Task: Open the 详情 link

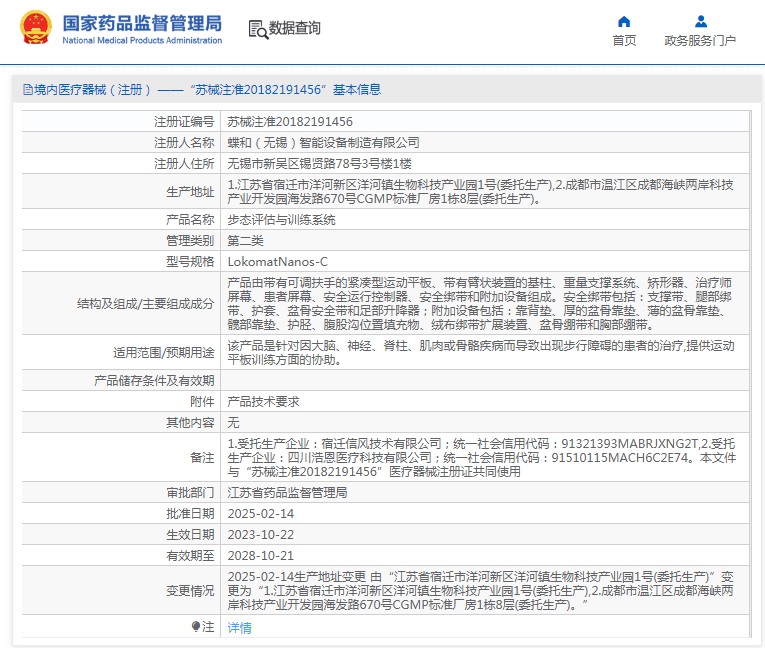Action: (240, 628)
